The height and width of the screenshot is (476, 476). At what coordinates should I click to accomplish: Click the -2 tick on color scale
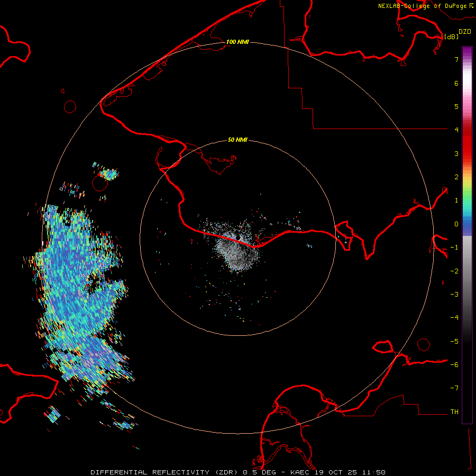point(454,271)
